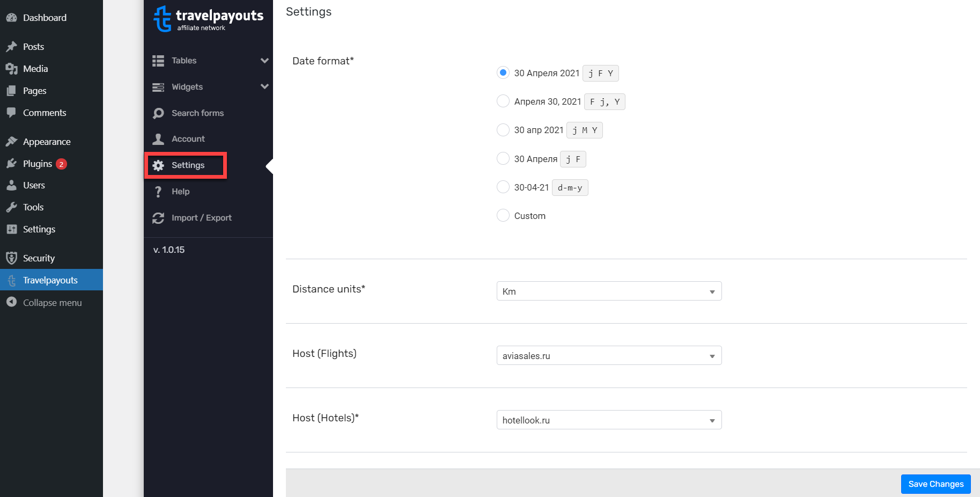Click the Travelpayouts logo icon in WP sidebar
This screenshot has width=980, height=497.
11,280
